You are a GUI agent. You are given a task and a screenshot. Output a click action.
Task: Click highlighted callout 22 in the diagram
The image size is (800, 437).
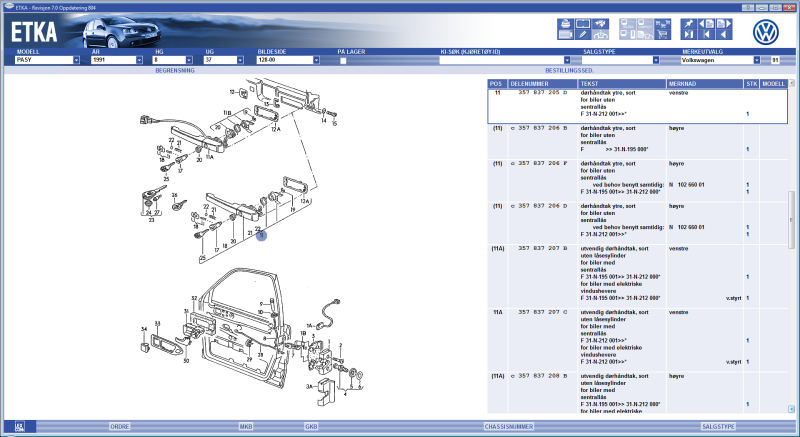(x=260, y=236)
